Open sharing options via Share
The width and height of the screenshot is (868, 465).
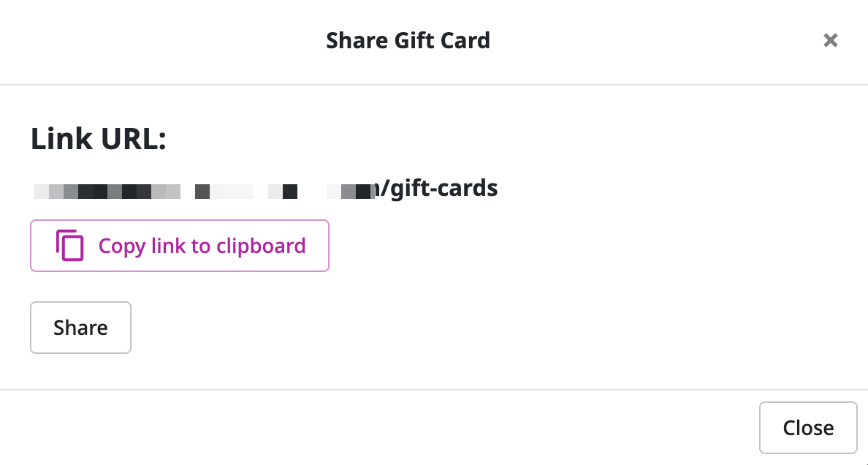(80, 328)
